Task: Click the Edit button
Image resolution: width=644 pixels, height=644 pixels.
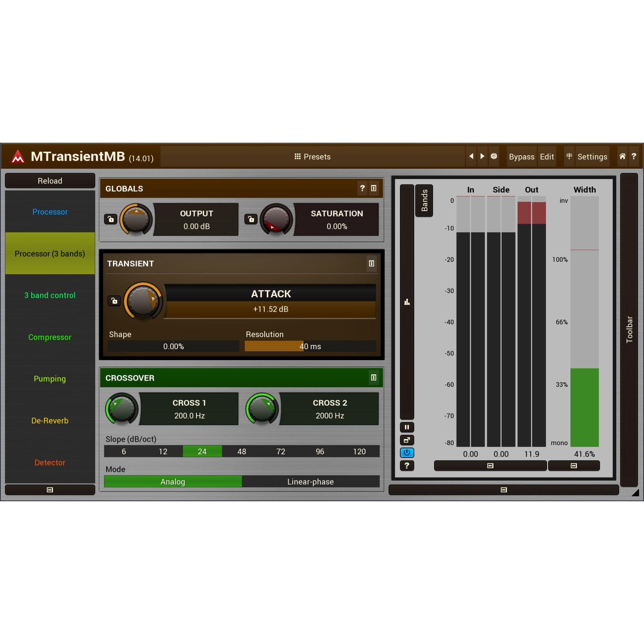Action: pos(547,157)
